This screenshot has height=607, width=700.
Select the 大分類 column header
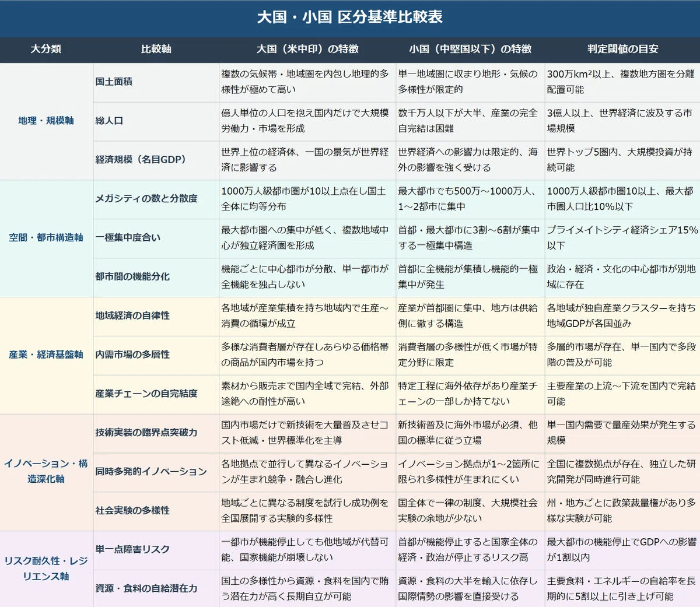pos(46,49)
